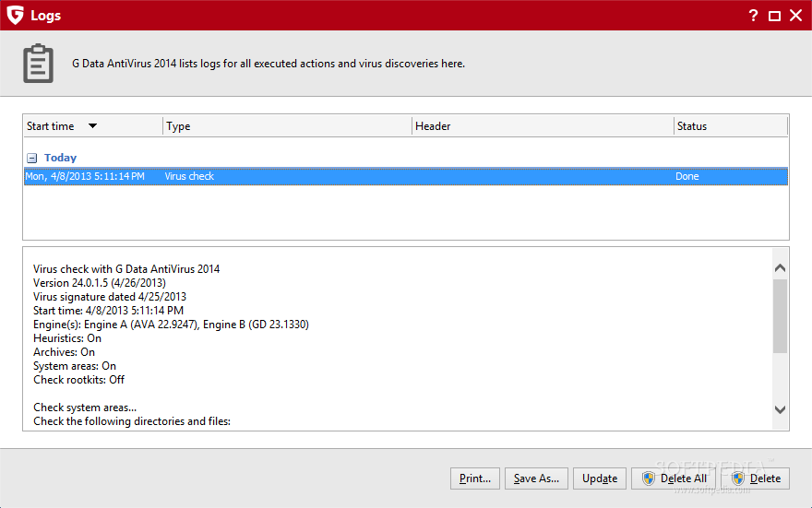Click "Version 24.0.1.5 (4/26/2013)" line
This screenshot has width=812, height=508.
tap(100, 283)
